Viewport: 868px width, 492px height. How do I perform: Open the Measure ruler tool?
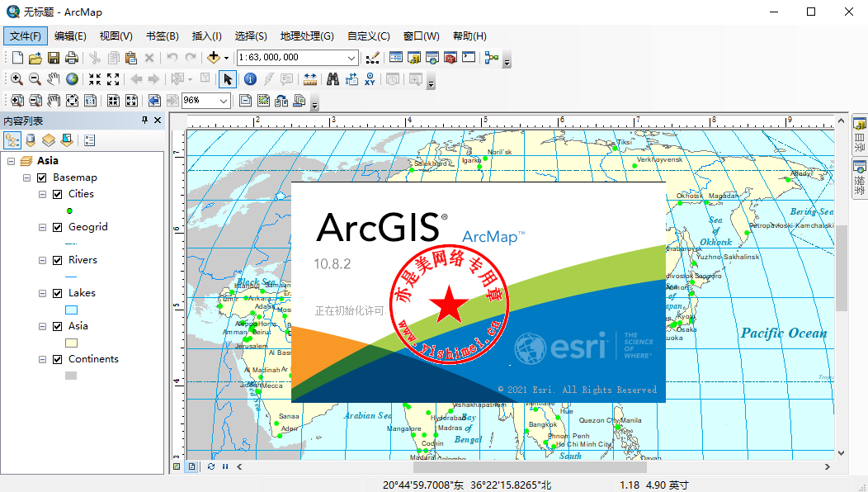[310, 79]
